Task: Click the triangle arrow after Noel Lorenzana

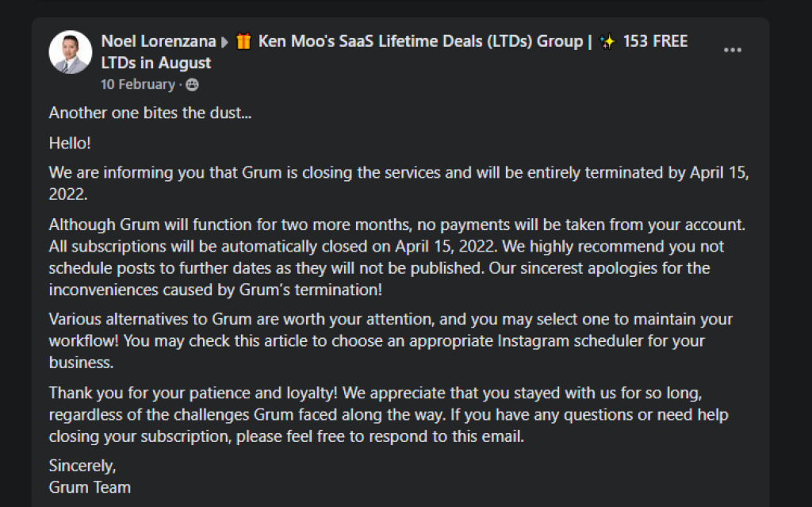Action: (x=224, y=42)
